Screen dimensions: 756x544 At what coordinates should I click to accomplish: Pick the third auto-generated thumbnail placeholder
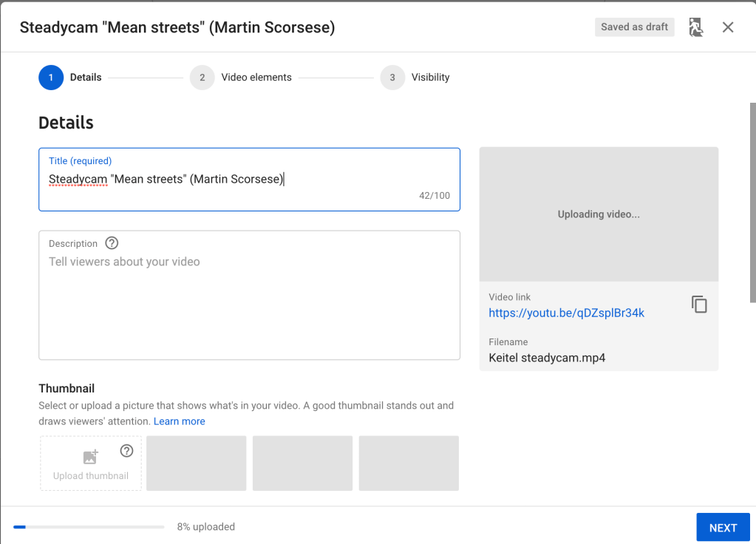click(409, 463)
